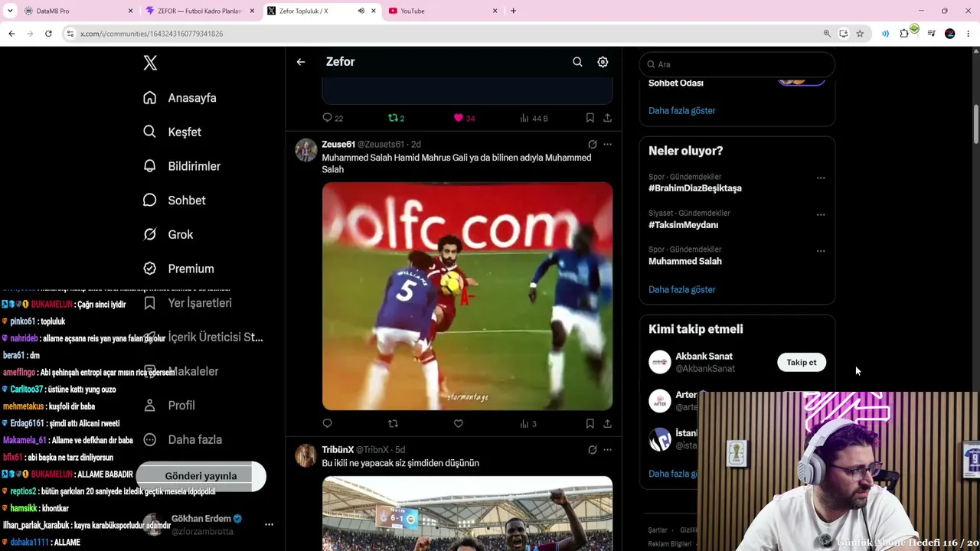Search within the Zefor community

[577, 62]
